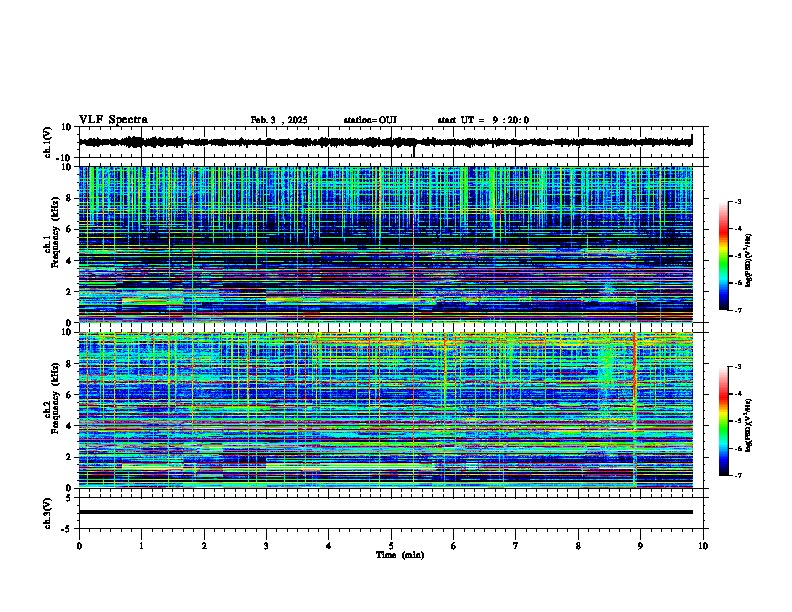
Task: Click time axis tick label "2"
Action: pos(204,546)
